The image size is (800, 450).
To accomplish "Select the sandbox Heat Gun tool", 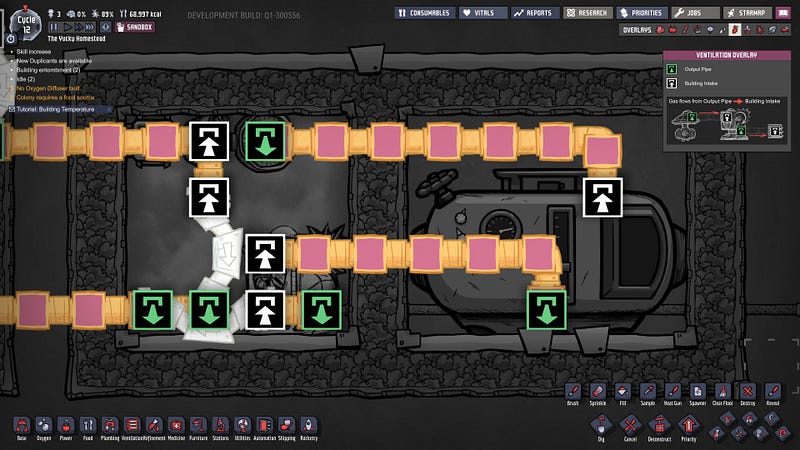I will (x=672, y=392).
